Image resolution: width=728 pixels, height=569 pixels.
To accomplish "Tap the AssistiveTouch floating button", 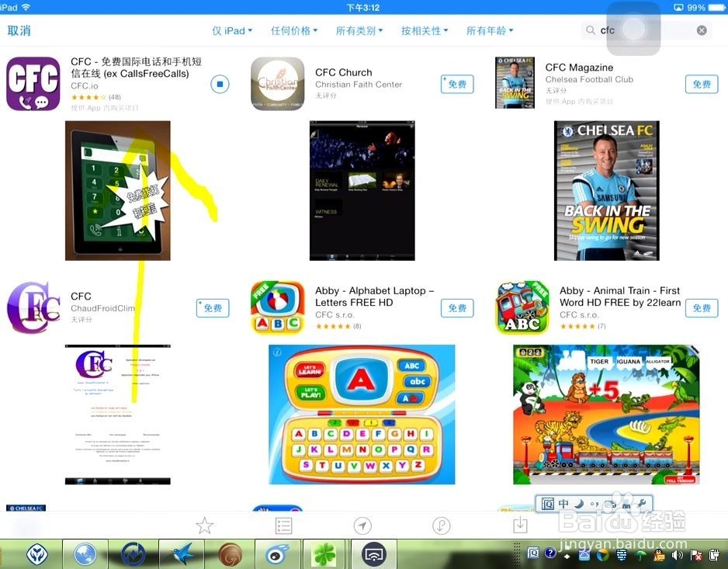I will (x=633, y=29).
